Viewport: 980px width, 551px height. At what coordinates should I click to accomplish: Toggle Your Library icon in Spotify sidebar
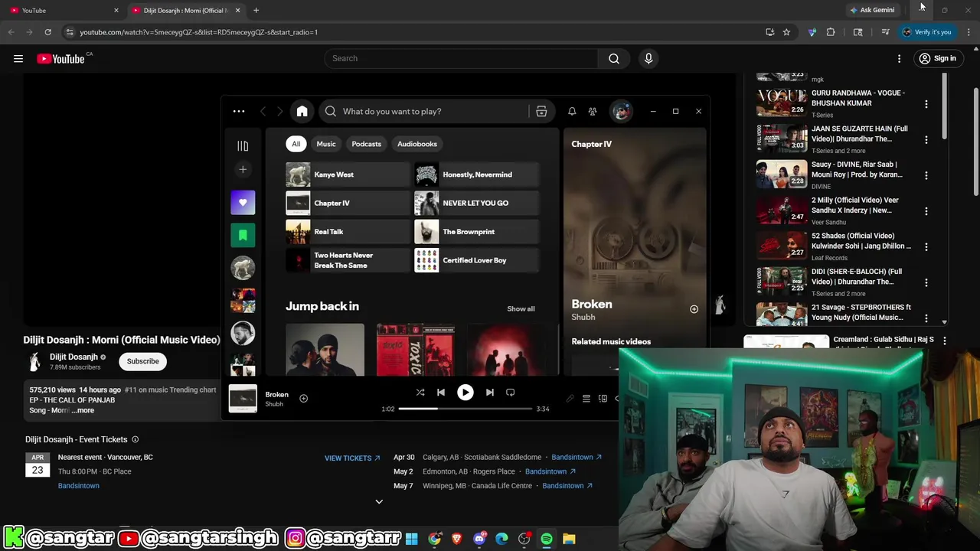(x=243, y=145)
